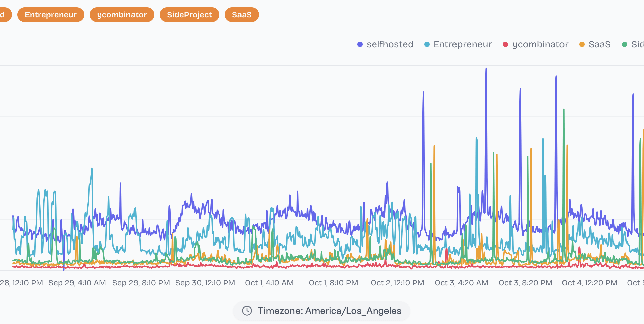Click the SaaS orange tag pill

(242, 15)
